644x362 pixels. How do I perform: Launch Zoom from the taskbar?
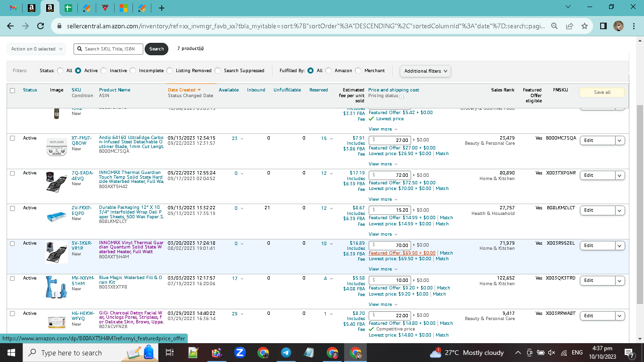point(239,353)
